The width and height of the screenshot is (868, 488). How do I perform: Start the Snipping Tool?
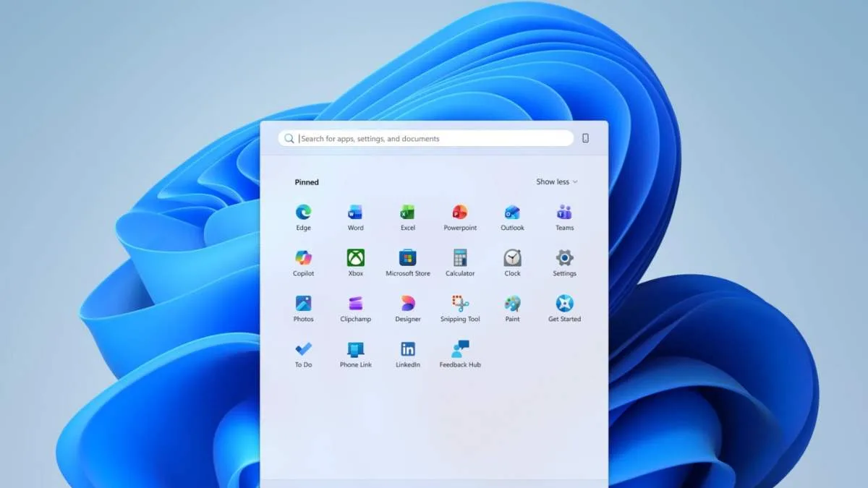[460, 309]
